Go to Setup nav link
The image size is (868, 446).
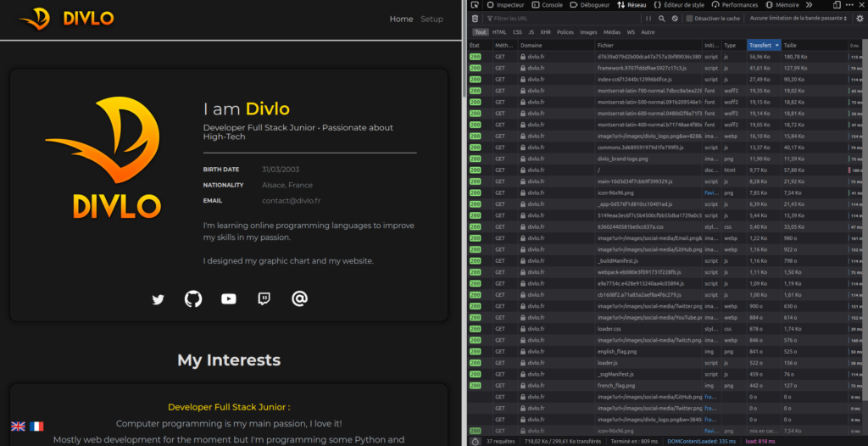[x=431, y=19]
